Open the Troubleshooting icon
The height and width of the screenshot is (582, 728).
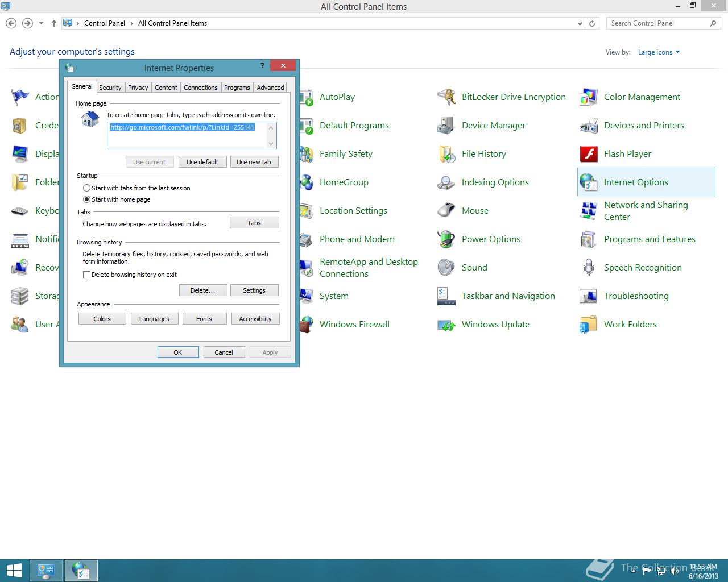click(x=589, y=296)
